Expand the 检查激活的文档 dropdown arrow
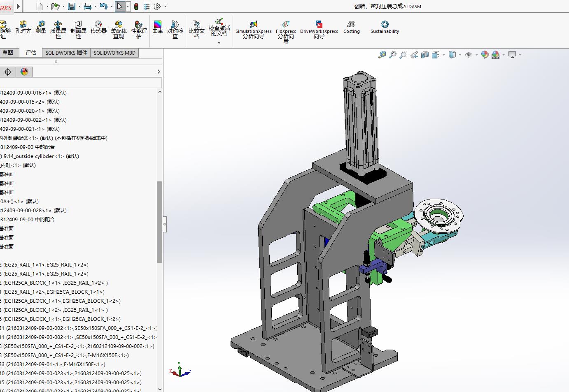 [219, 43]
